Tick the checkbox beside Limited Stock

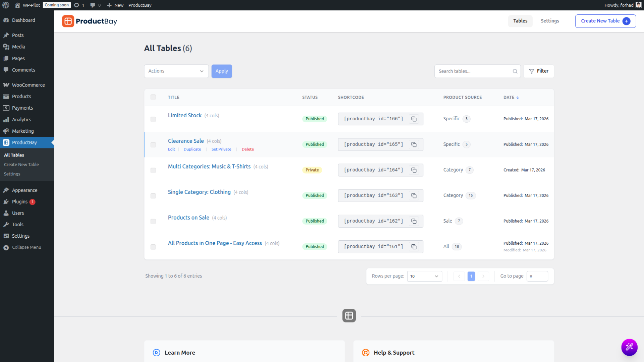click(x=153, y=119)
